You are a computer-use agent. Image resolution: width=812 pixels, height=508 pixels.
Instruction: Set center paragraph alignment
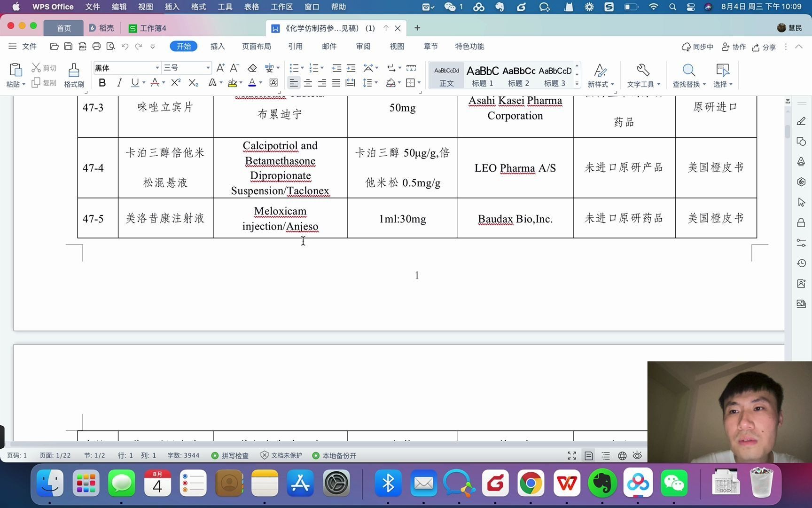coord(308,83)
